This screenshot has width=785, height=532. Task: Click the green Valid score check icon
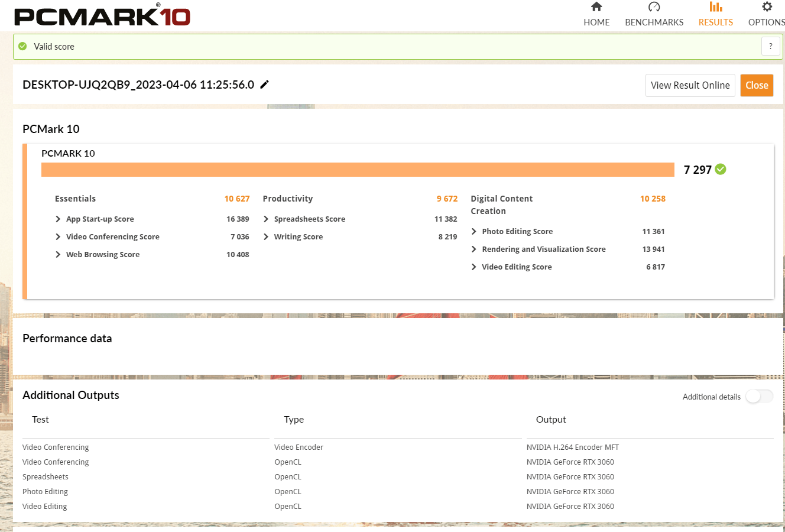click(x=22, y=46)
